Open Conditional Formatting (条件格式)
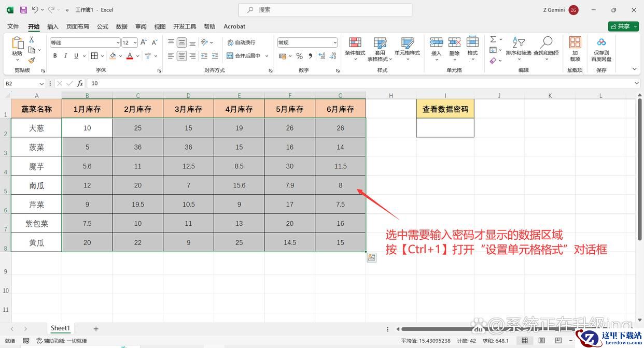This screenshot has width=644, height=348. click(x=355, y=47)
